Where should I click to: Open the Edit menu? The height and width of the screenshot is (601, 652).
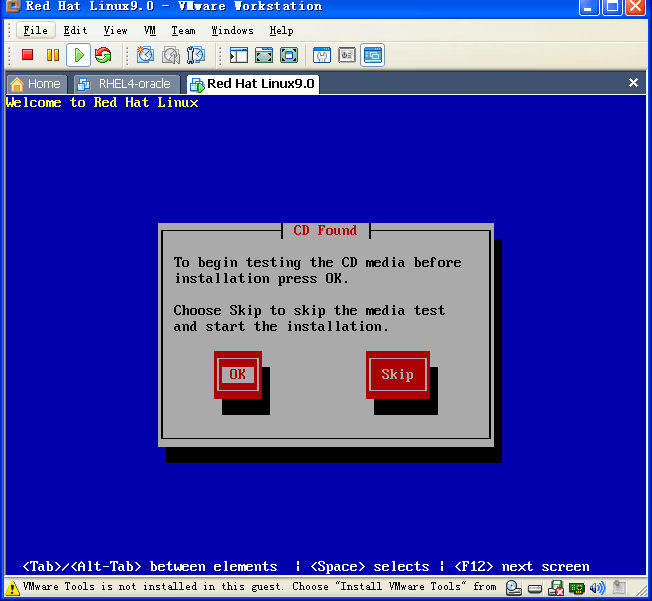click(x=75, y=30)
